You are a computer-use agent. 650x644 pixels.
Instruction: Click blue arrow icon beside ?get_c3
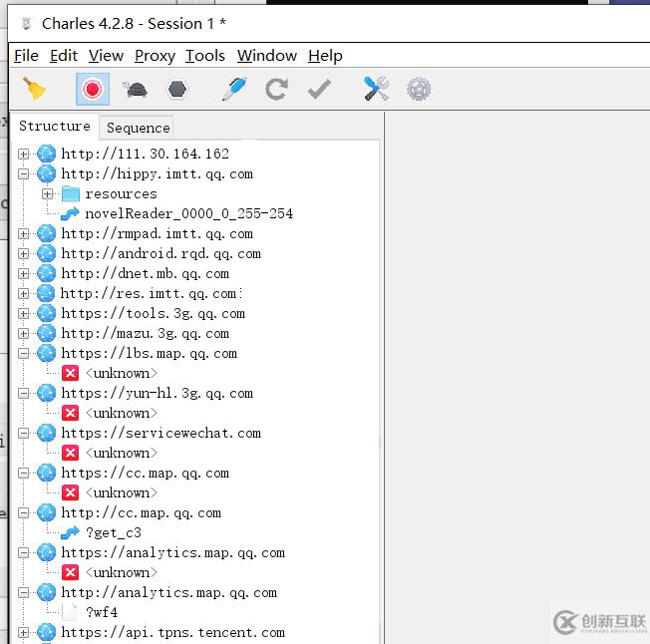pyautogui.click(x=70, y=532)
